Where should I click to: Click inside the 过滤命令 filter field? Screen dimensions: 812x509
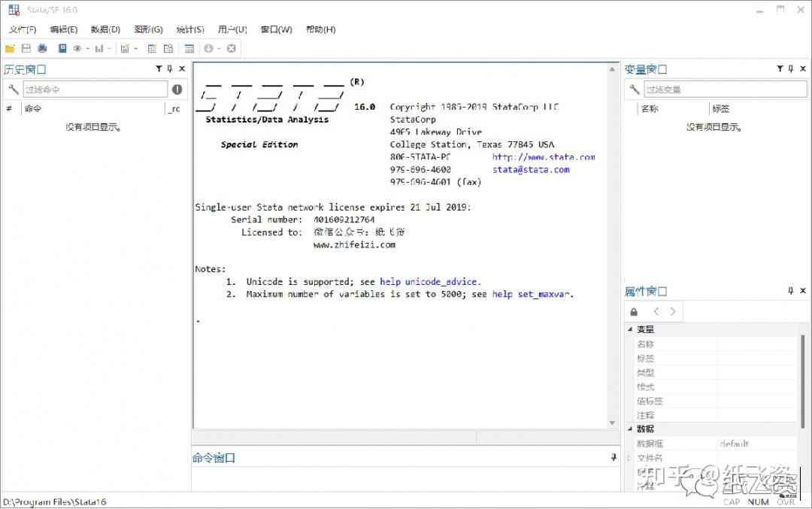point(94,88)
